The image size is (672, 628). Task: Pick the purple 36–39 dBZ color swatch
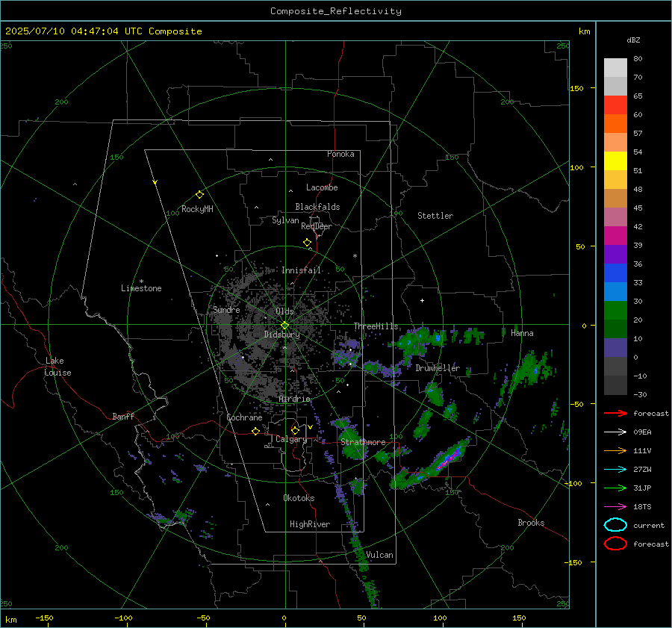tap(615, 254)
